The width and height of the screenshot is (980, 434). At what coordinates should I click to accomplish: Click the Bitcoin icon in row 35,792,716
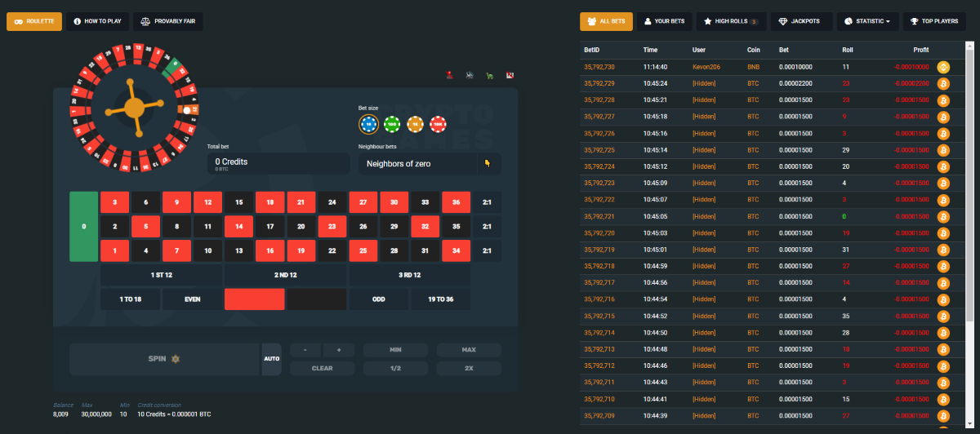(x=942, y=299)
